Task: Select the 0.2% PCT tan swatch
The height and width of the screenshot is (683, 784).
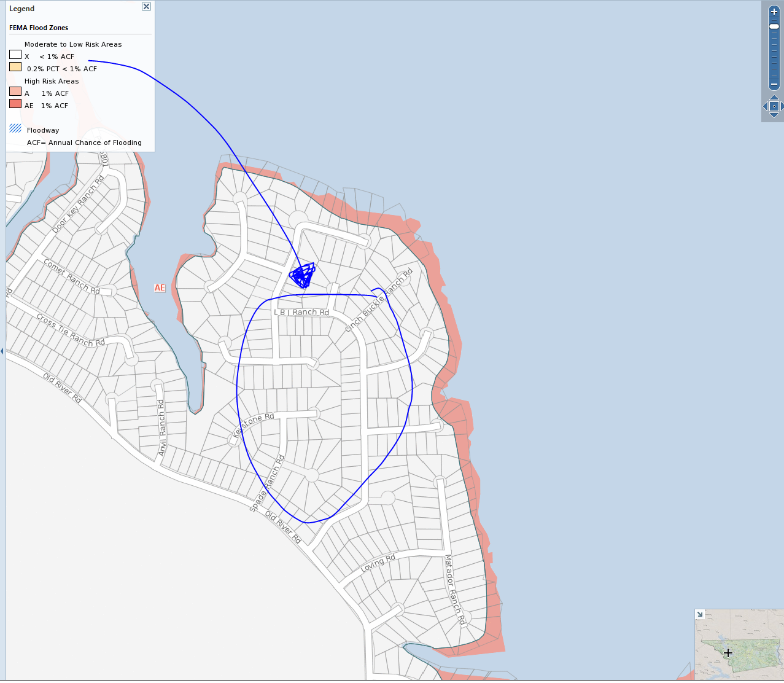Action: [x=15, y=66]
